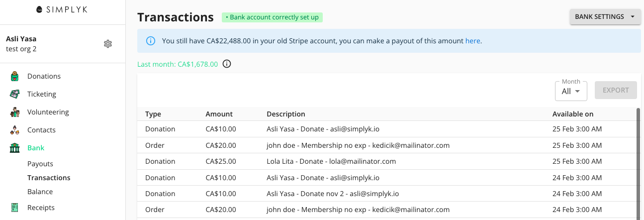Viewport: 644px width, 220px height.
Task: Click the Volunteering sidebar icon
Action: click(15, 112)
